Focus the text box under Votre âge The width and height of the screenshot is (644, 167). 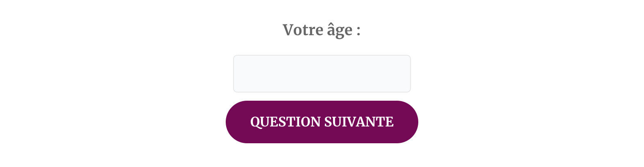322,74
